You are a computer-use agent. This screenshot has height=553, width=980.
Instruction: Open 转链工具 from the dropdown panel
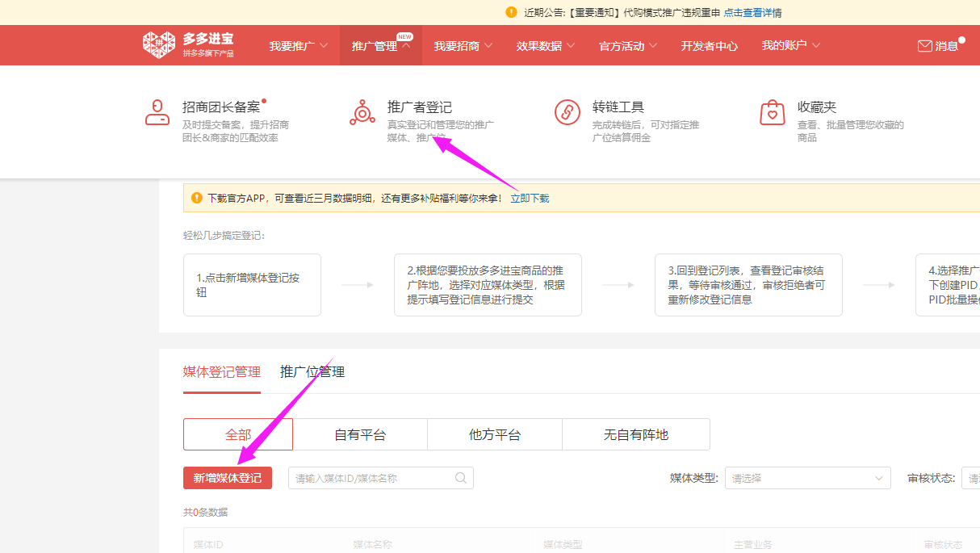point(618,107)
